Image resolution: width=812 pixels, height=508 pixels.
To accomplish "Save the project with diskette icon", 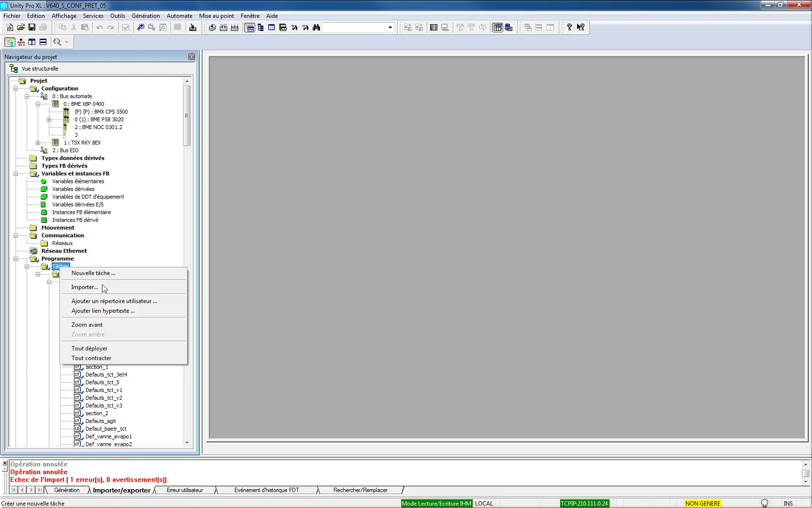I will [32, 28].
